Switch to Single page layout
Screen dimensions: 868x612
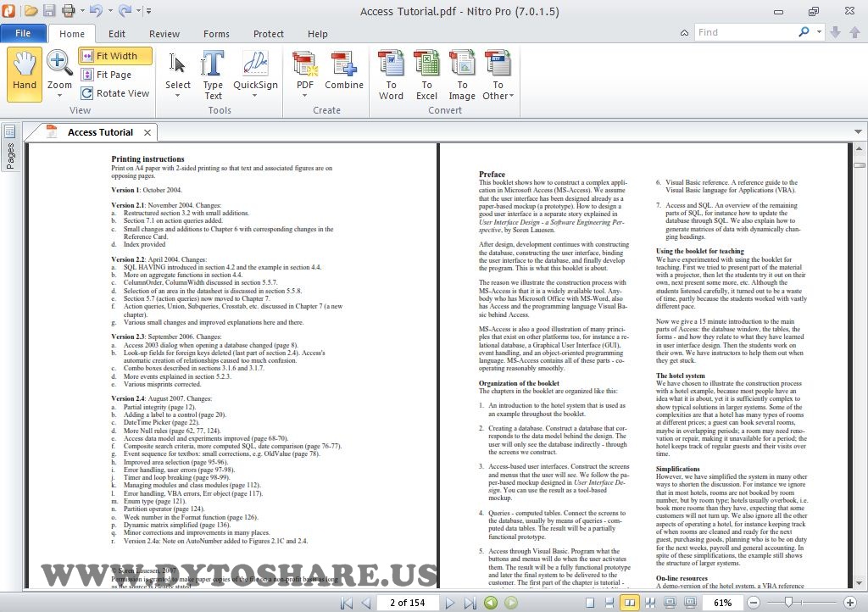pos(590,603)
